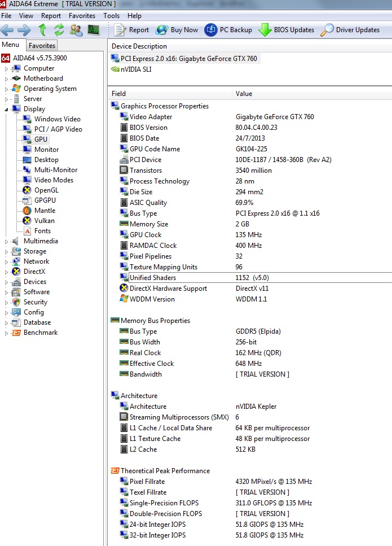Select the nVIDIA SLI device entry
This screenshot has width=392, height=546.
coord(131,69)
